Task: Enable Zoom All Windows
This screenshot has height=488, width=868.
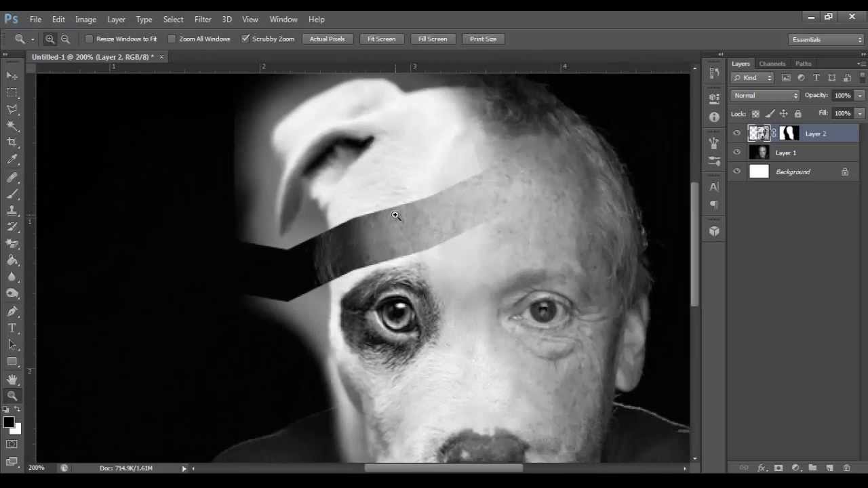Action: point(172,39)
